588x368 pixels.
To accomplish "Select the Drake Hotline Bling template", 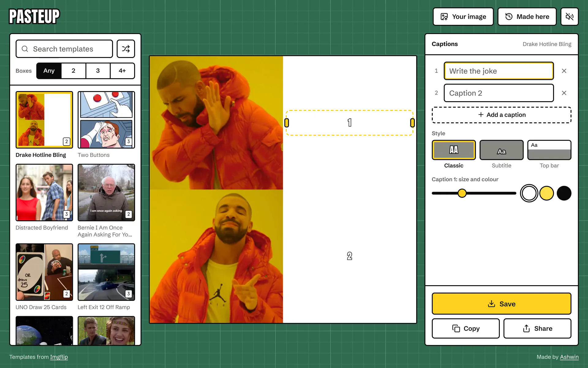I will pos(44,120).
